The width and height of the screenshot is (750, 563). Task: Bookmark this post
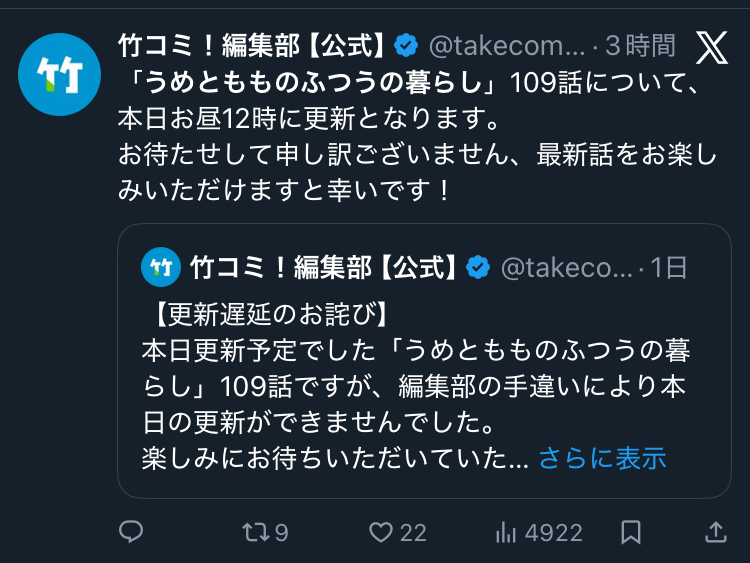pyautogui.click(x=631, y=532)
